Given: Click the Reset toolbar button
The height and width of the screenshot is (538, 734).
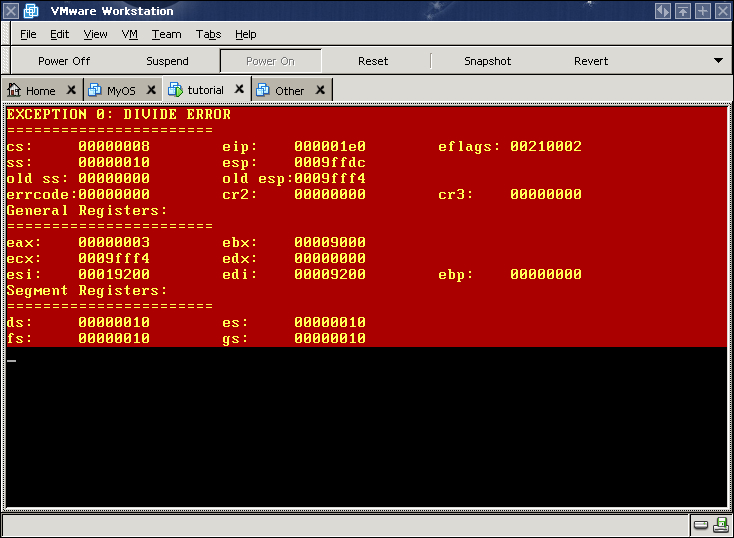Looking at the screenshot, I should click(x=373, y=61).
